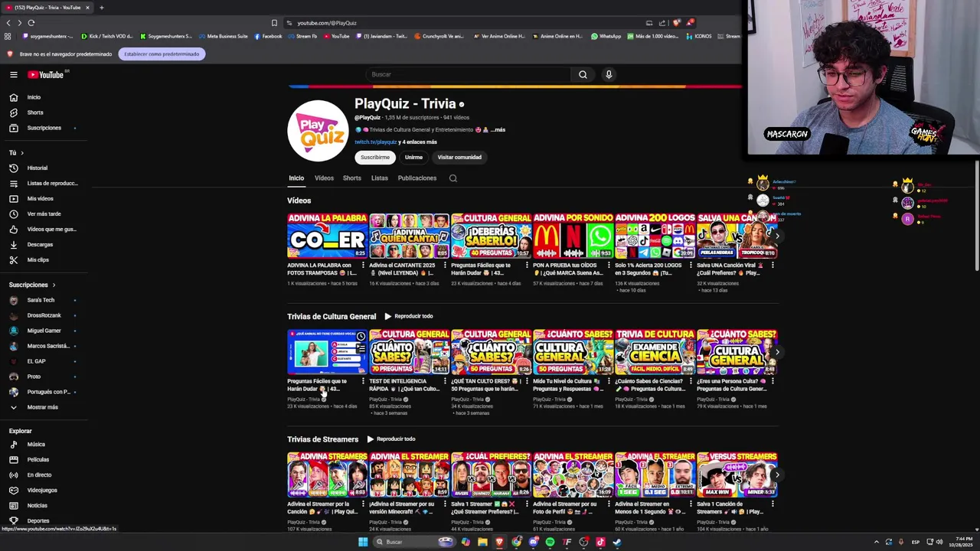980x551 pixels.
Task: Switch to channel Inicio tab
Action: point(296,178)
